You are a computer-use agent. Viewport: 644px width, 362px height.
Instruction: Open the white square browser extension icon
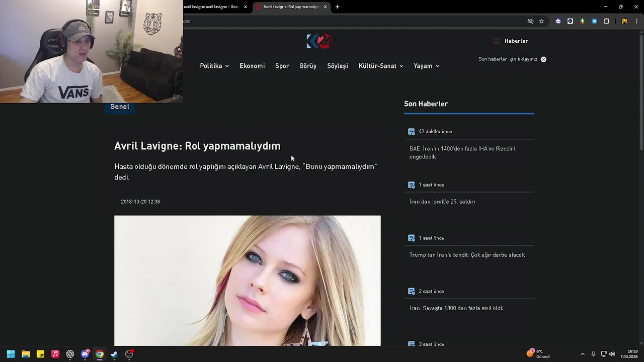pos(570,21)
